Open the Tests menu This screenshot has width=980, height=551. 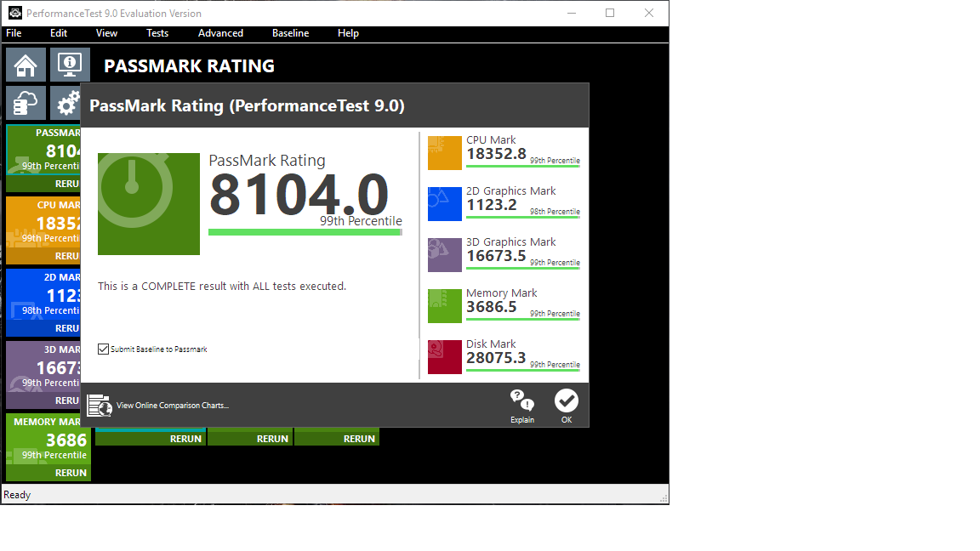pyautogui.click(x=157, y=33)
